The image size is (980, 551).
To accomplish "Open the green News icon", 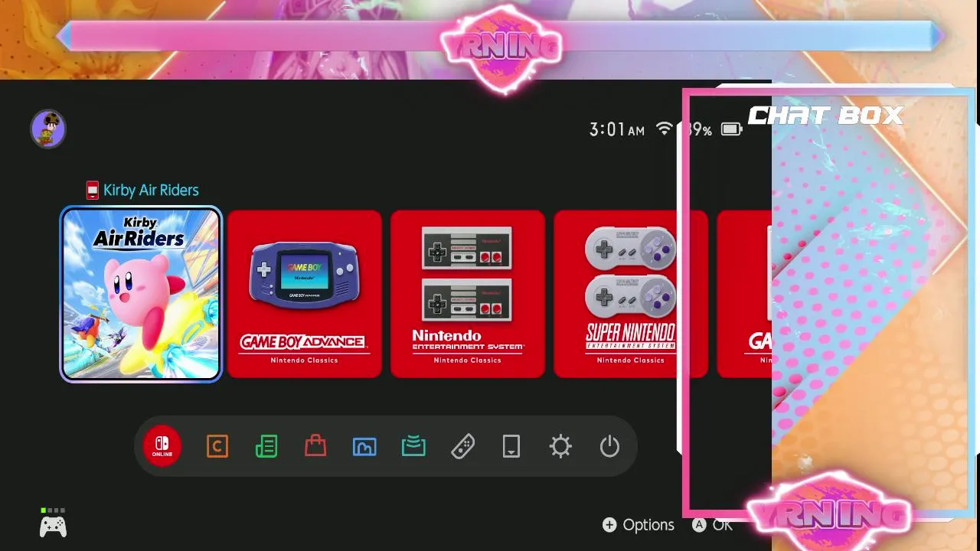I will [266, 446].
